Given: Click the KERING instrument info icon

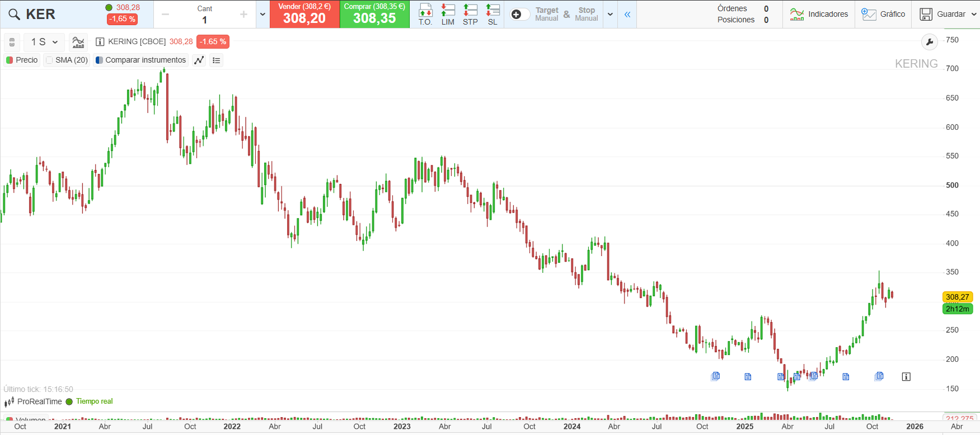Looking at the screenshot, I should coord(100,42).
